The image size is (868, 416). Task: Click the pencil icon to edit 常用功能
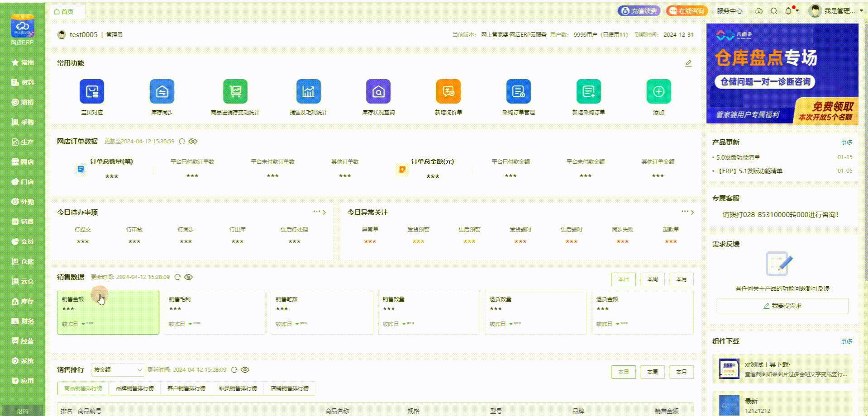(688, 63)
